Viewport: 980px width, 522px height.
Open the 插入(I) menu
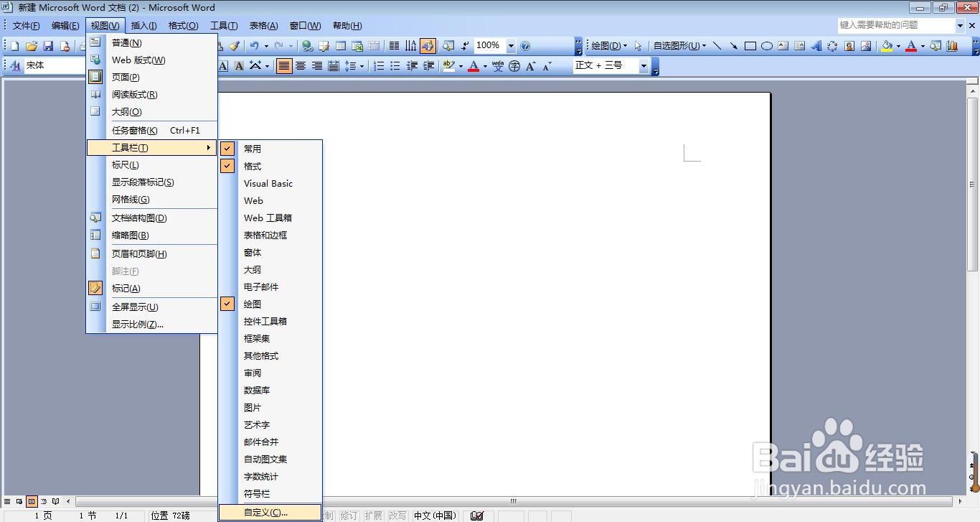(143, 26)
